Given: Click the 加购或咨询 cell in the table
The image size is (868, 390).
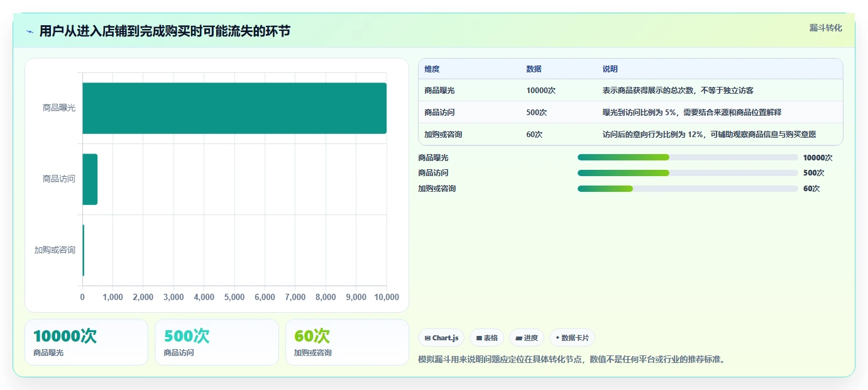Looking at the screenshot, I should (x=443, y=135).
